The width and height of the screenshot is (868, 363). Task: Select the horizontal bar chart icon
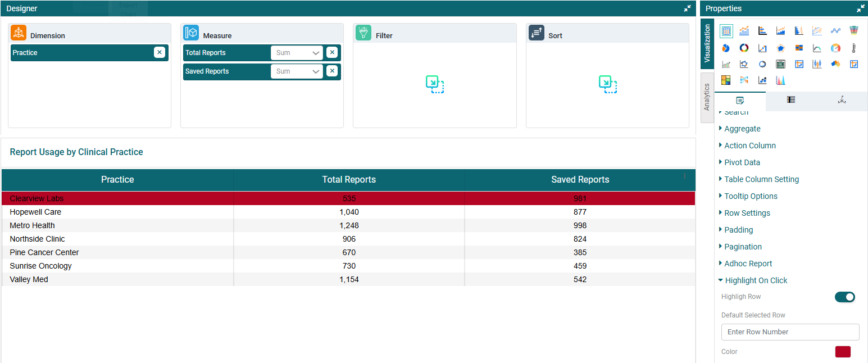pyautogui.click(x=762, y=31)
